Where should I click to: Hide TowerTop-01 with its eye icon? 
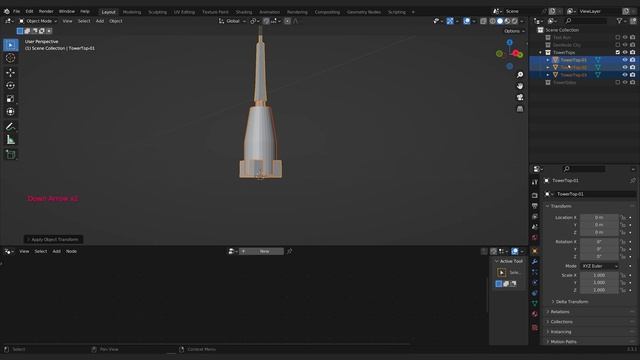[625, 60]
